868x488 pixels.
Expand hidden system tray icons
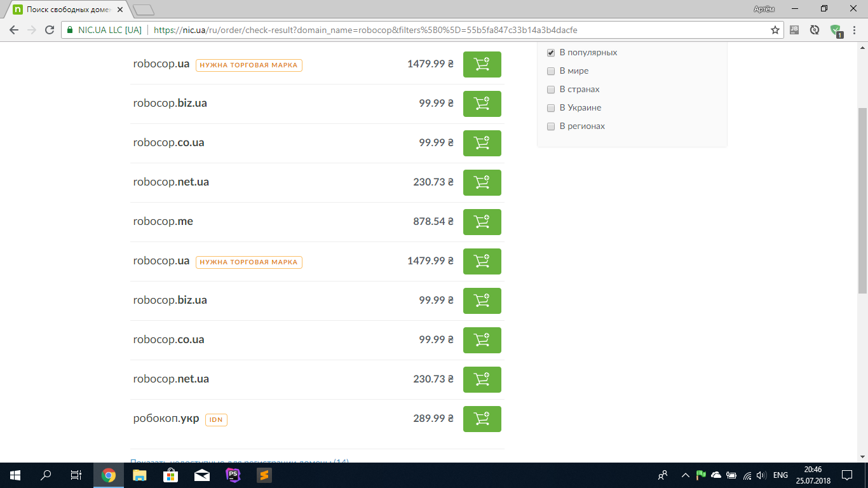pos(685,475)
